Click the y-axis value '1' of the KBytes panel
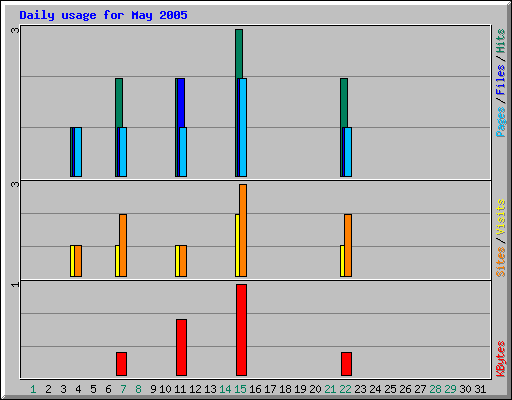The width and height of the screenshot is (512, 400). click(x=15, y=284)
